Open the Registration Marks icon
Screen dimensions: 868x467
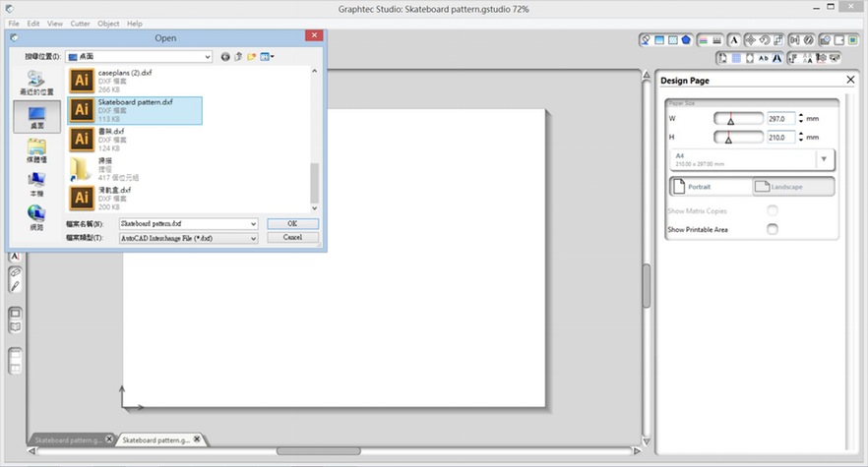pos(750,58)
